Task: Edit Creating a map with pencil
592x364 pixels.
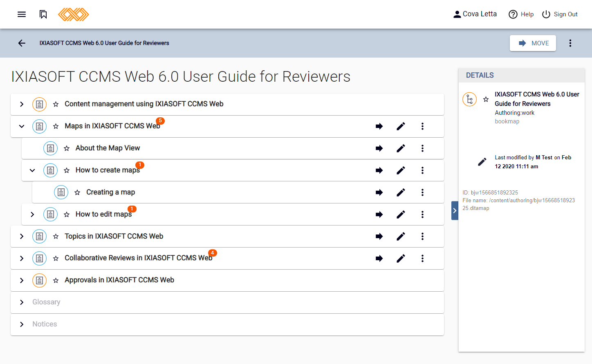Action: [401, 192]
